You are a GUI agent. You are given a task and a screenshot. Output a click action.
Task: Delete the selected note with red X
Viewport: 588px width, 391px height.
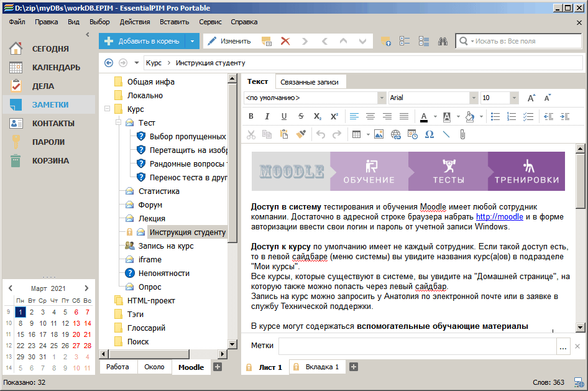click(285, 41)
